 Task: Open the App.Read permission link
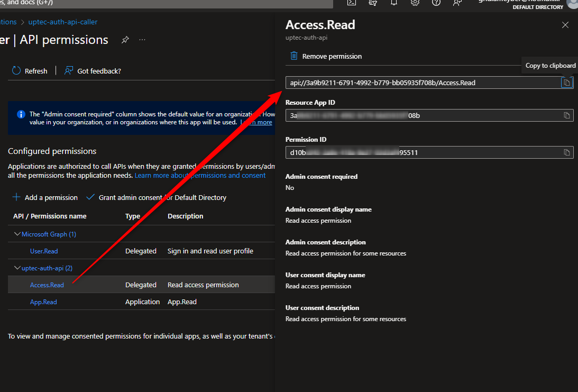tap(43, 302)
